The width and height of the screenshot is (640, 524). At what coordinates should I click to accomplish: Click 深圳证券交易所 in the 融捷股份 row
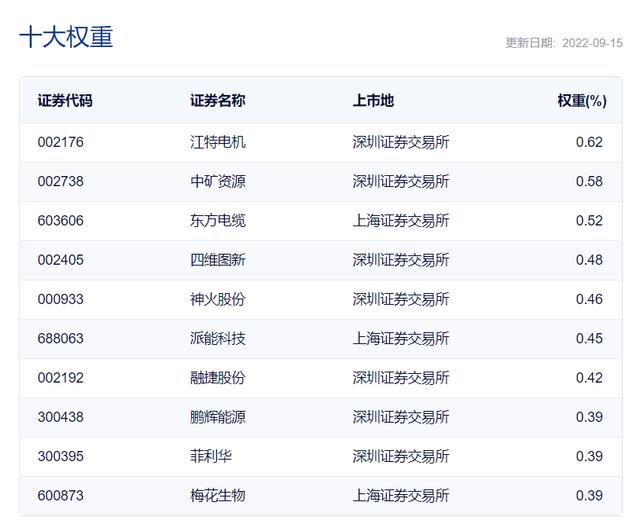401,377
